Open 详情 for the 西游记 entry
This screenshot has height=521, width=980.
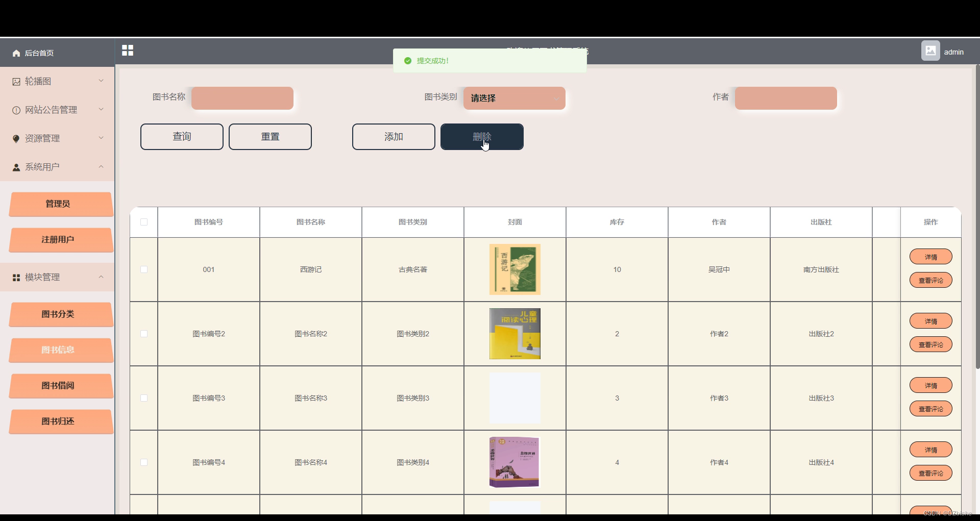[x=930, y=256]
